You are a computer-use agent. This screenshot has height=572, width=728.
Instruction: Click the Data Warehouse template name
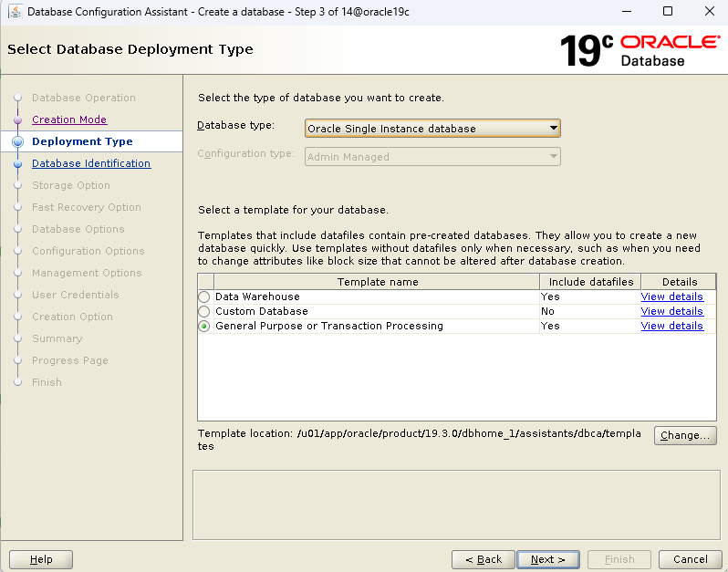click(257, 296)
